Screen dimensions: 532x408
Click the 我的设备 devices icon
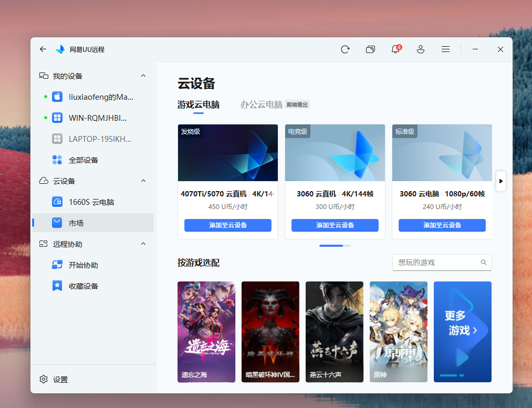pos(44,76)
